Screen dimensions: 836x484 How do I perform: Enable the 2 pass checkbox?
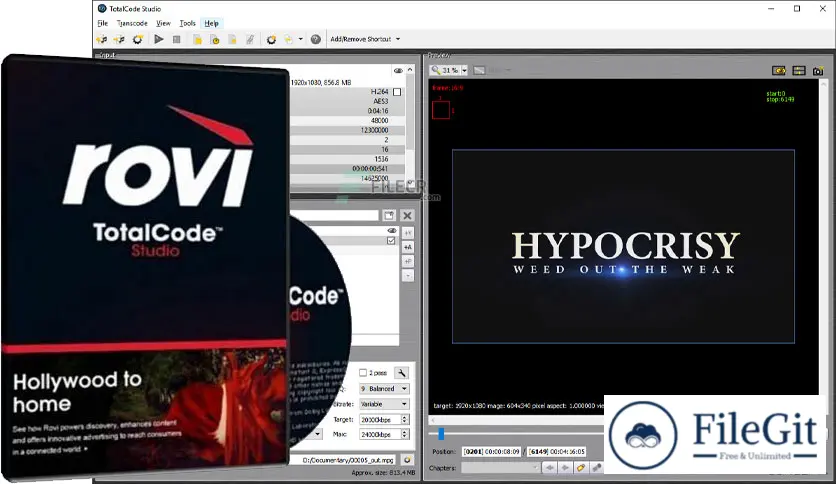pyautogui.click(x=363, y=373)
